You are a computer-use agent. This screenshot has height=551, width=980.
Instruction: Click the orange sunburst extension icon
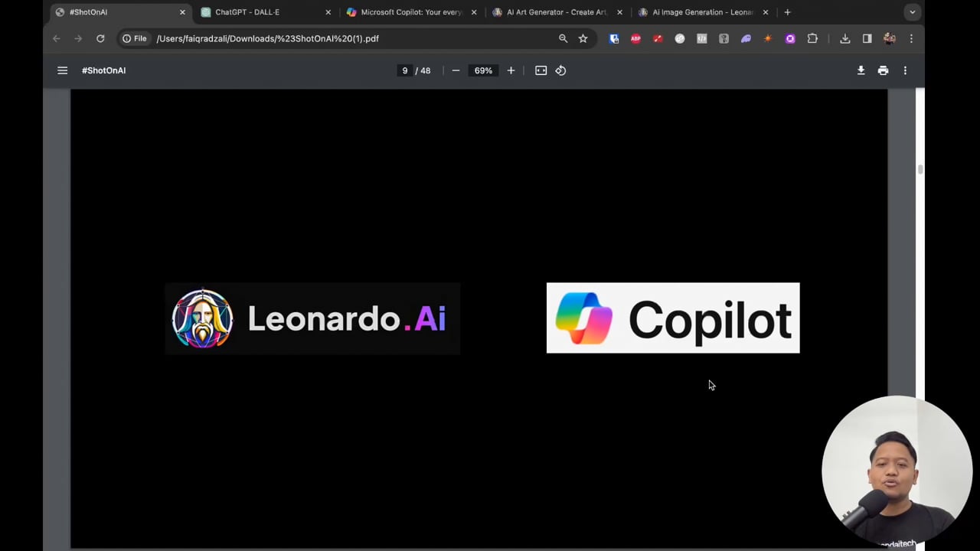coord(768,38)
